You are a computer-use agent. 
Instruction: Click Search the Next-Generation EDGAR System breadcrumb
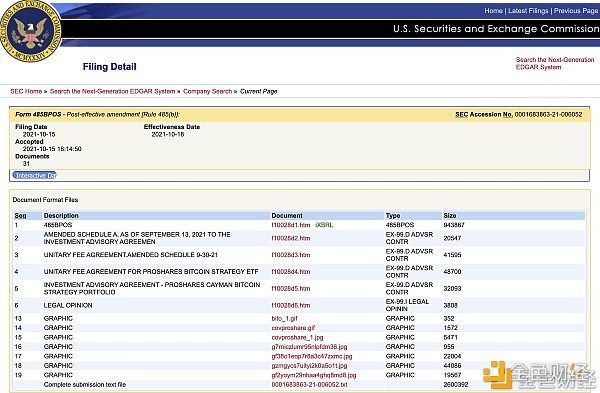tap(112, 91)
